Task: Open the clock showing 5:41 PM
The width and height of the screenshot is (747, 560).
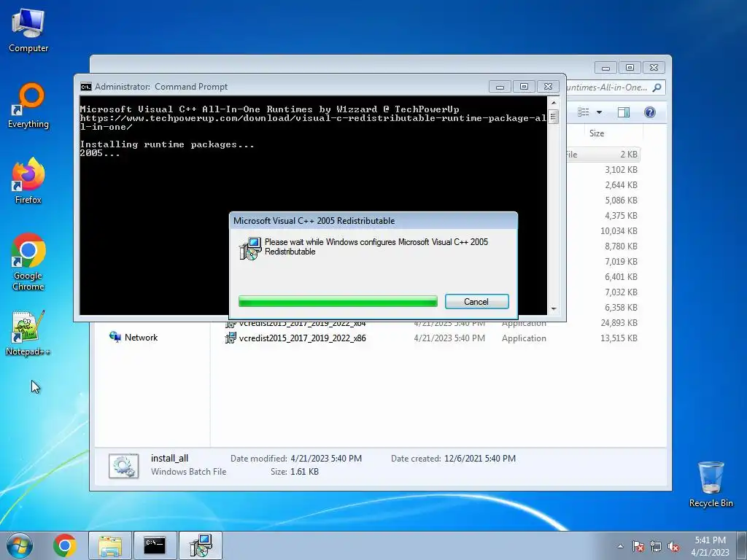Action: (x=710, y=546)
